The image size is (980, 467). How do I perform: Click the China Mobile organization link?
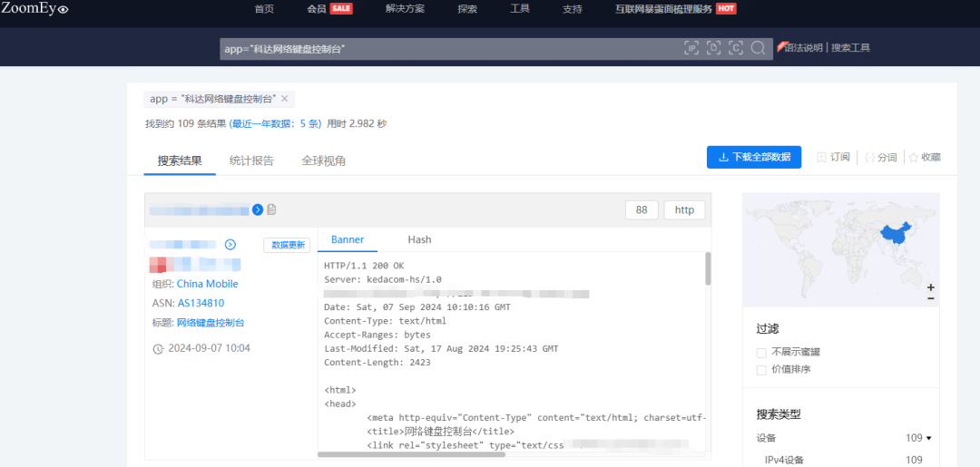click(x=208, y=284)
